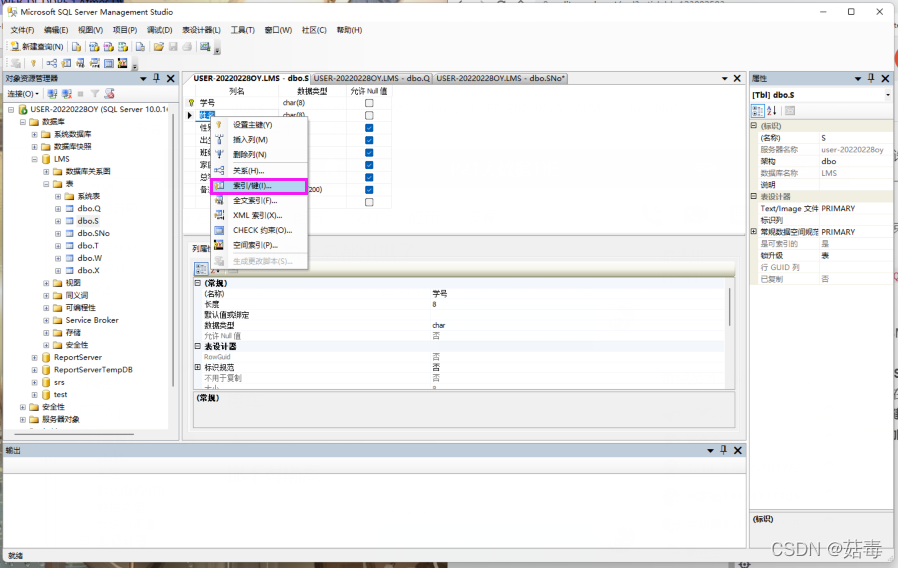Select ReportServerTempDB database in tree
The height and width of the screenshot is (568, 898).
tap(93, 370)
